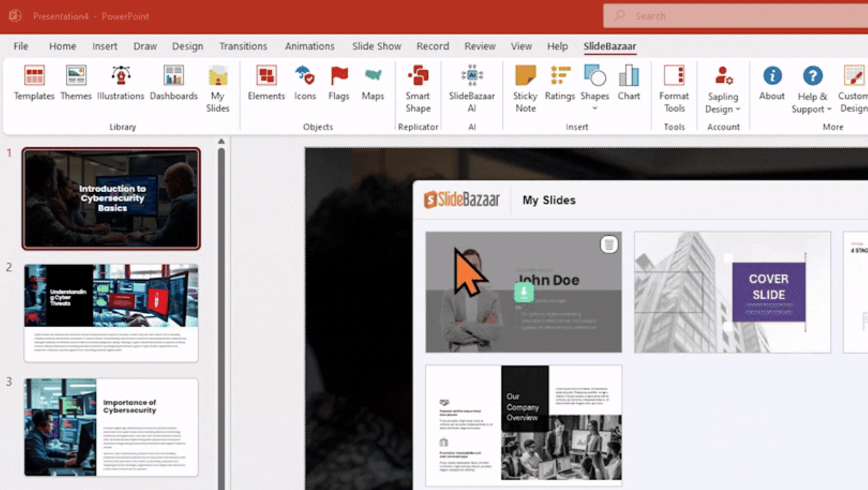The image size is (868, 490).
Task: Open the Dashboards library
Action: [174, 83]
